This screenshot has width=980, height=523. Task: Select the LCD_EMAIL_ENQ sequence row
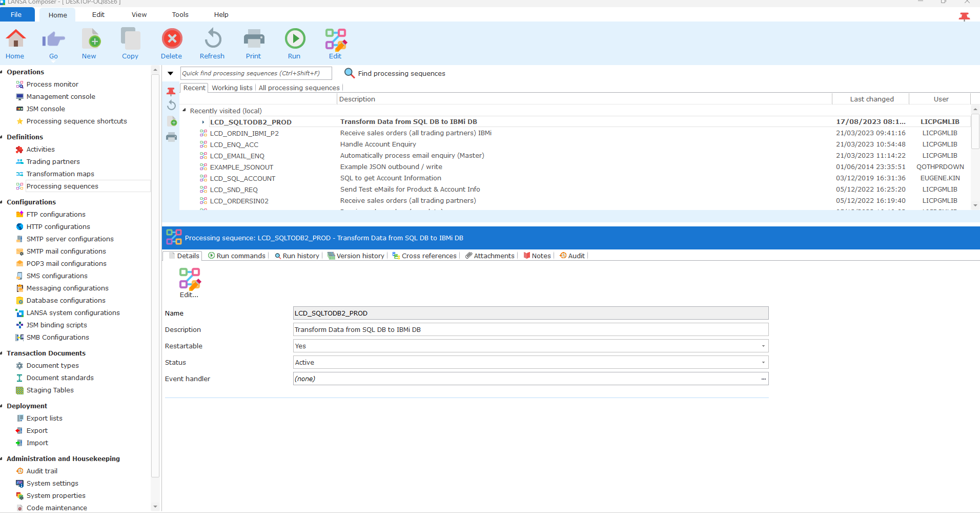tap(575, 156)
